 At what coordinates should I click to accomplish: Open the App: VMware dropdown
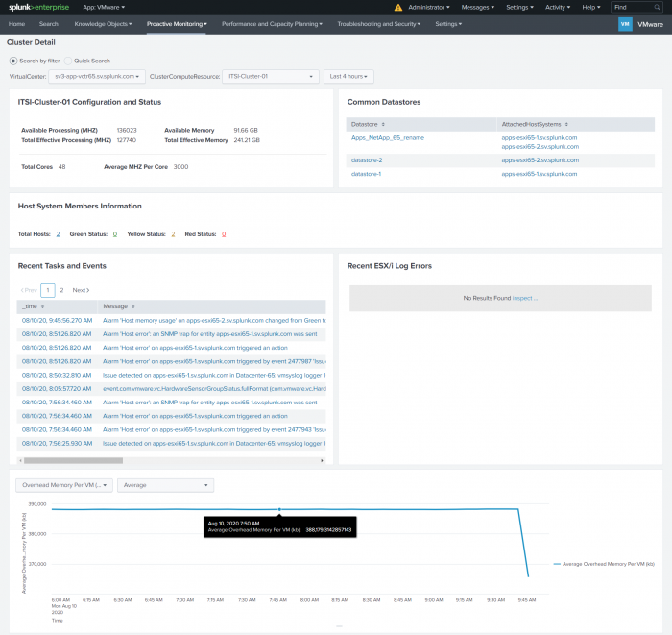click(x=104, y=8)
